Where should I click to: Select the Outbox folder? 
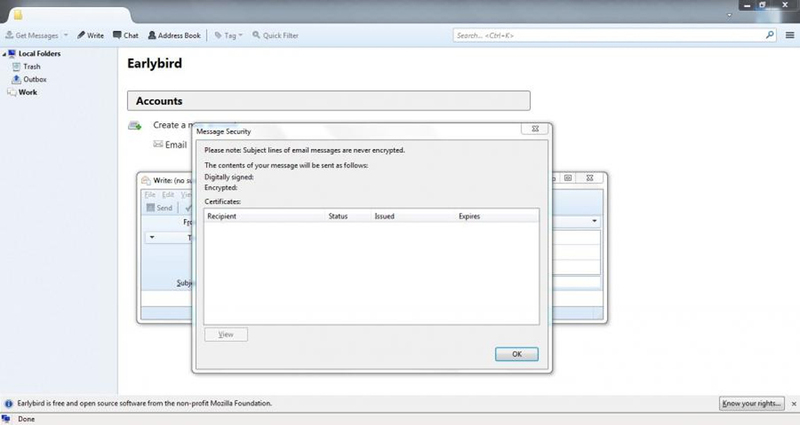tap(35, 79)
